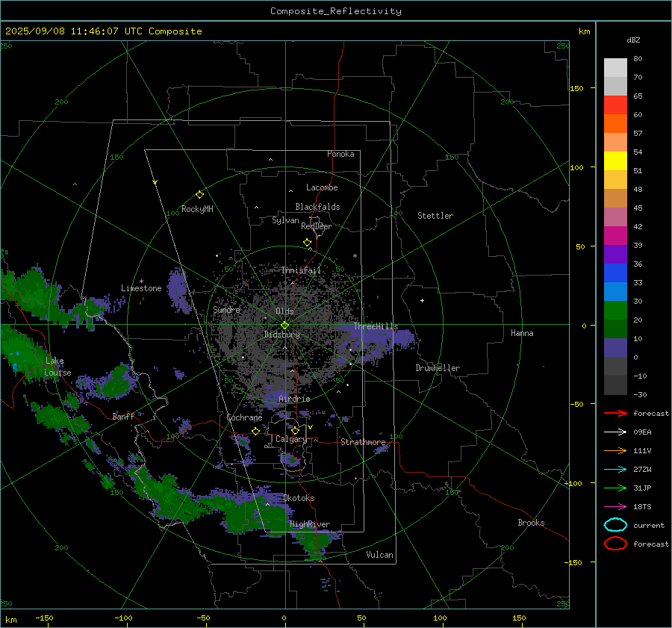The height and width of the screenshot is (628, 672).
Task: Click the purple echo east of ThreeHills
Action: [x=403, y=338]
